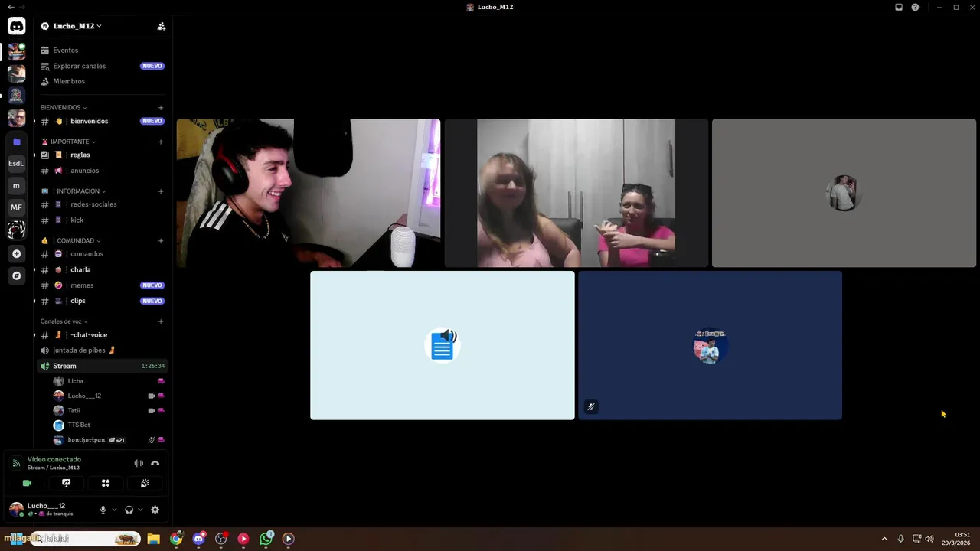980x551 pixels.
Task: Open Explorar canales
Action: (x=79, y=66)
